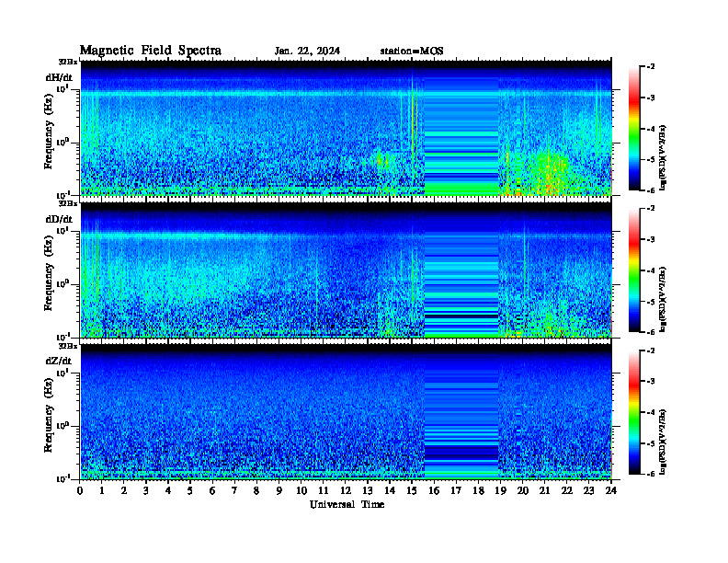728x563 pixels.
Task: Click hour tick label 6 on time axis
Action: [212, 490]
